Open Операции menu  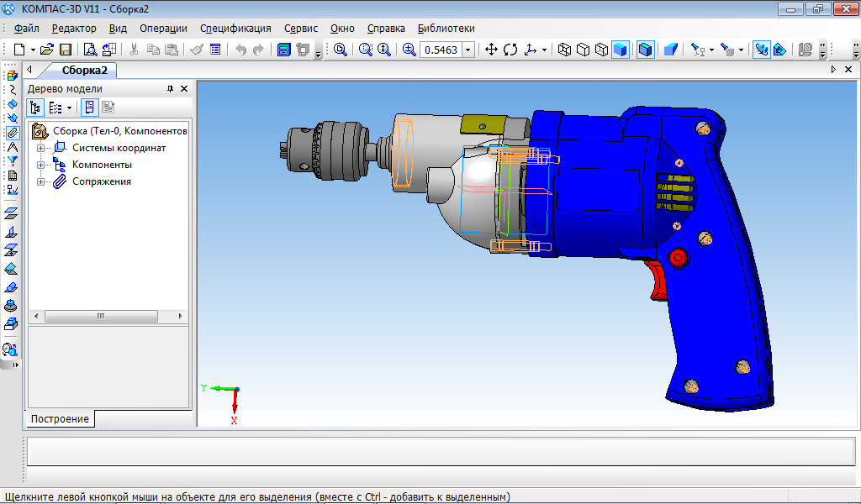pos(163,29)
